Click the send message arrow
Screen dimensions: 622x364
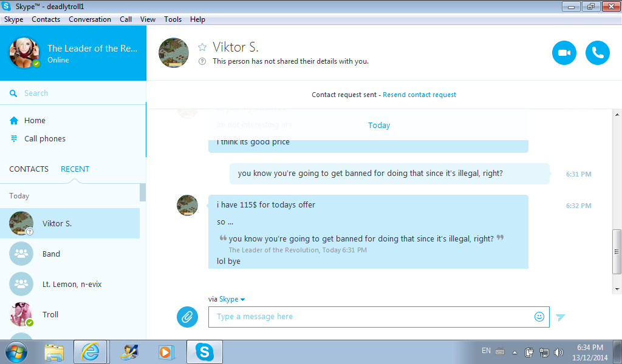click(x=561, y=317)
